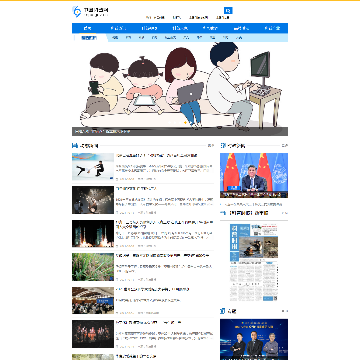Open the conference hall thumbnail

coord(93,300)
